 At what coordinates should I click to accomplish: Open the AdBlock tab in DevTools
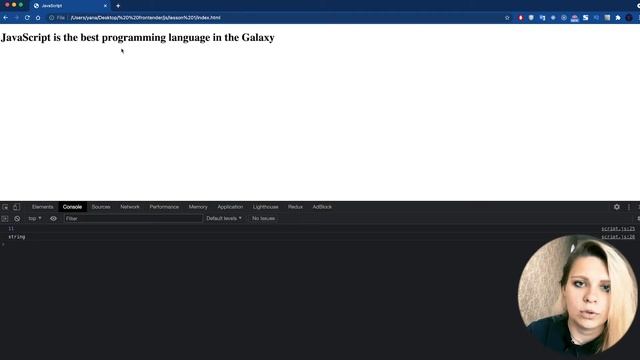point(322,207)
